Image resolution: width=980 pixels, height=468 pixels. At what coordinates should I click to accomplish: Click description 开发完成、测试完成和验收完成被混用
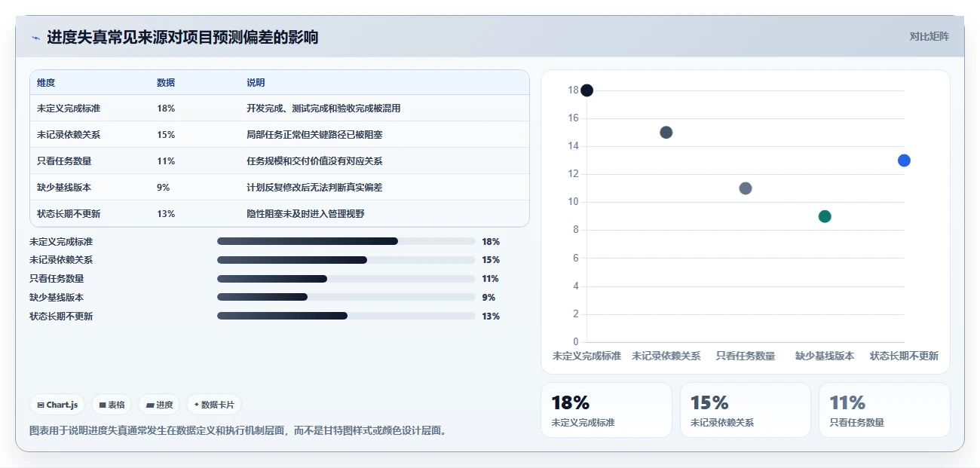[323, 109]
